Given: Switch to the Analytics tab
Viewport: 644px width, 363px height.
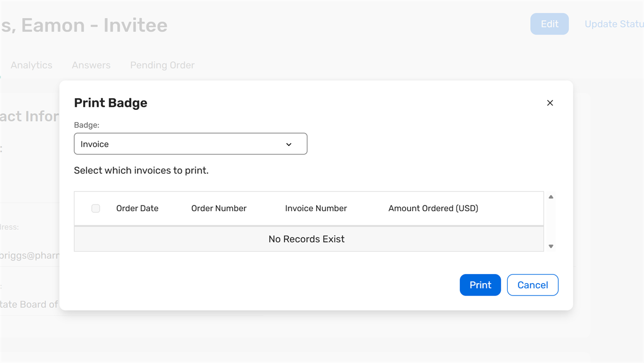Looking at the screenshot, I should (x=31, y=65).
